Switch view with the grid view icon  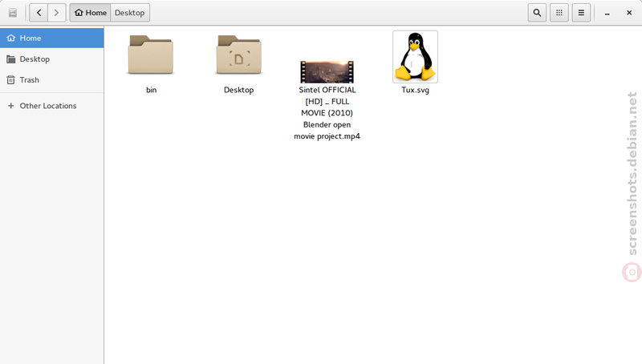(x=559, y=13)
